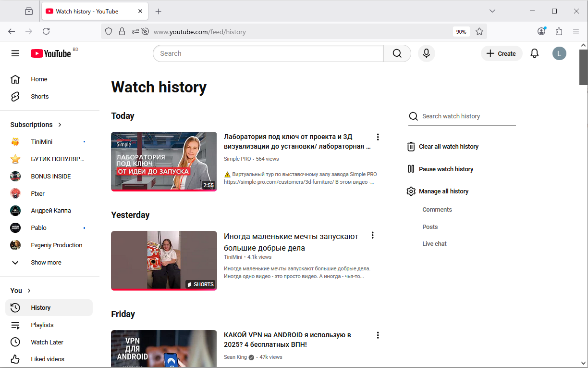Click Pause watch history

pos(440,169)
